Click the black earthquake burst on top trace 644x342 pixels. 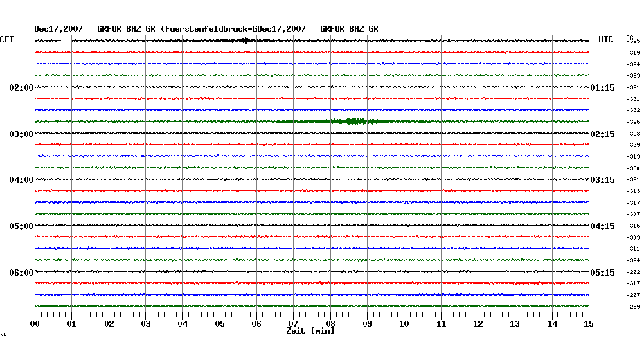coord(245,40)
